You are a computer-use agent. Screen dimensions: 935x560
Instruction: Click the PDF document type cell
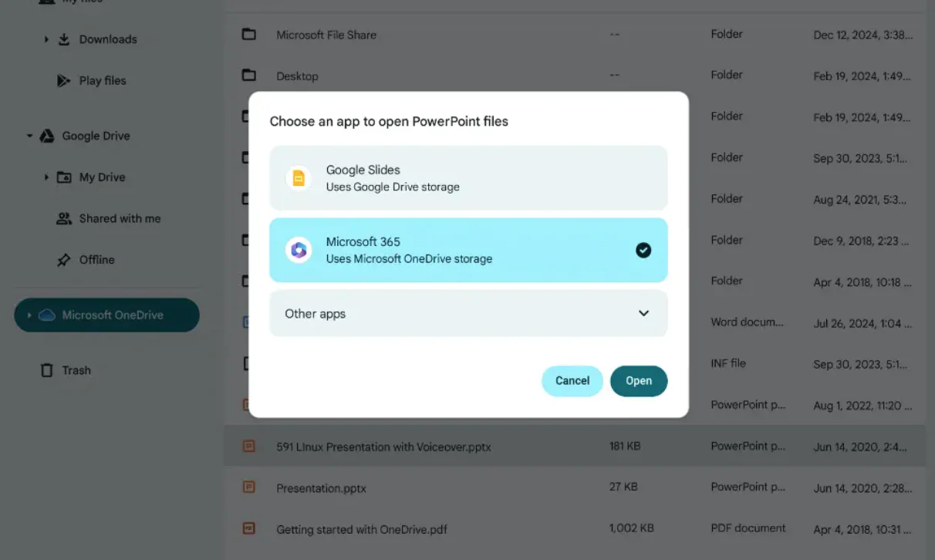(x=748, y=528)
